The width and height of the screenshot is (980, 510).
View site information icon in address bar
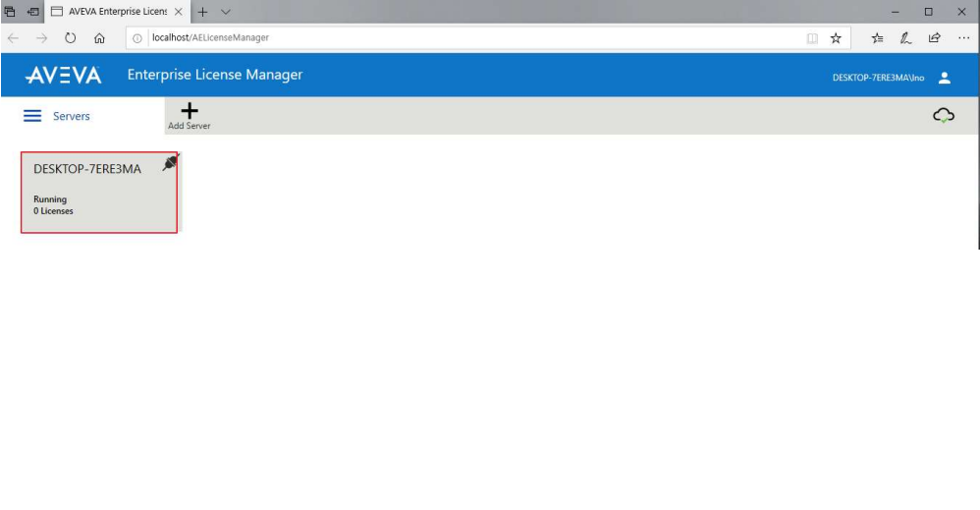click(x=136, y=38)
